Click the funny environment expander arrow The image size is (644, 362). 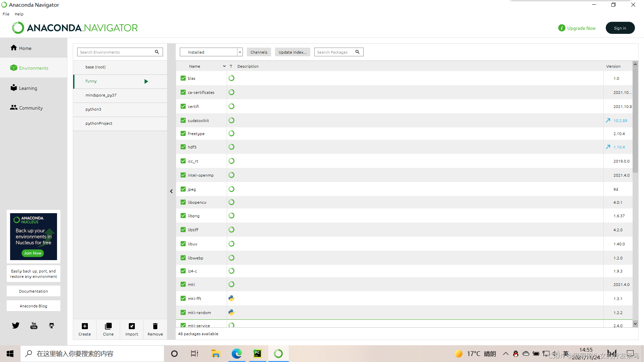tap(146, 81)
